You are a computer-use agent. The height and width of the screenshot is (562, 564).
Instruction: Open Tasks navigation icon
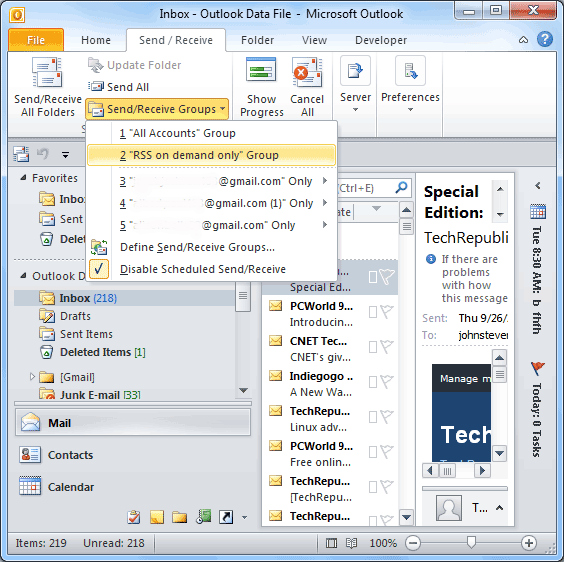click(133, 517)
